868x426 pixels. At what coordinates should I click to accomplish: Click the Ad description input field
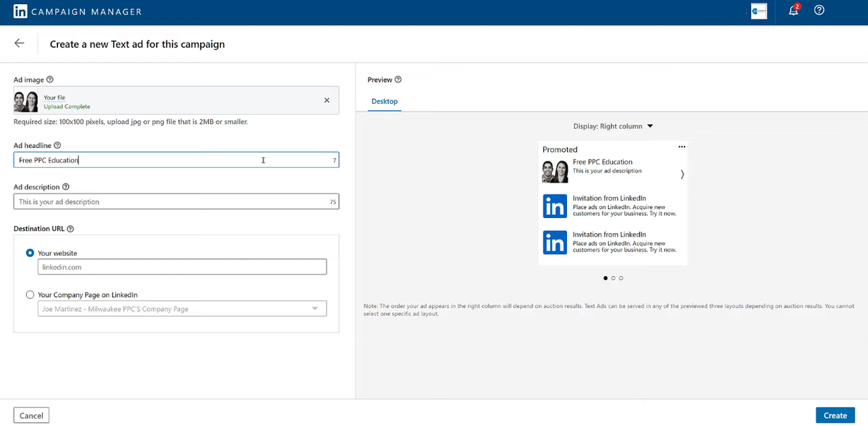[x=176, y=202]
